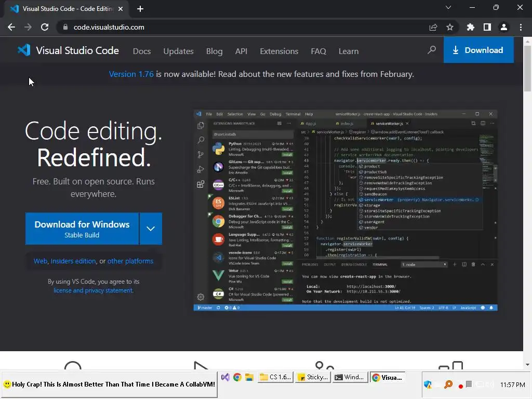This screenshot has height=399, width=532.
Task: Open the API navigation item
Action: (x=241, y=51)
